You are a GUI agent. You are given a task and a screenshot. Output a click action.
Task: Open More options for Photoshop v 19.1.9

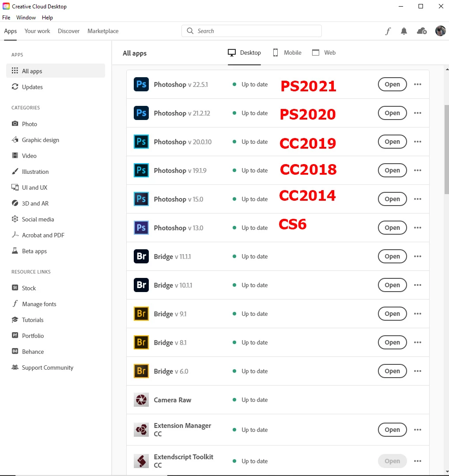pos(418,170)
